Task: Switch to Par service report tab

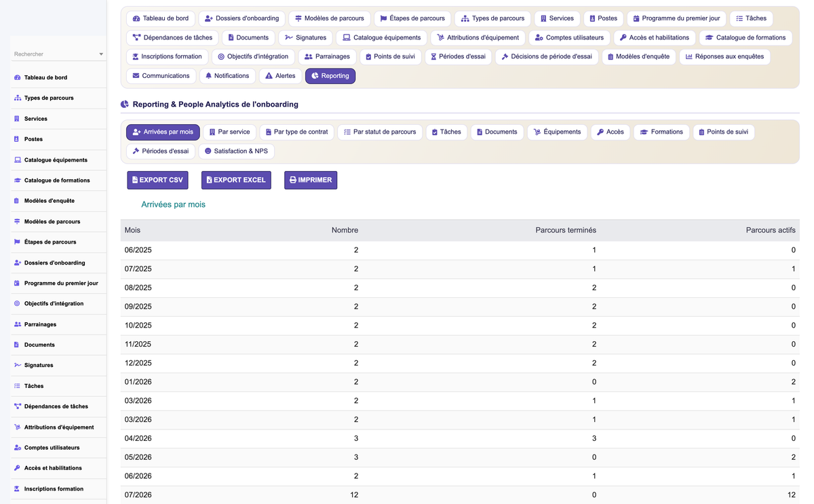Action: [x=230, y=132]
